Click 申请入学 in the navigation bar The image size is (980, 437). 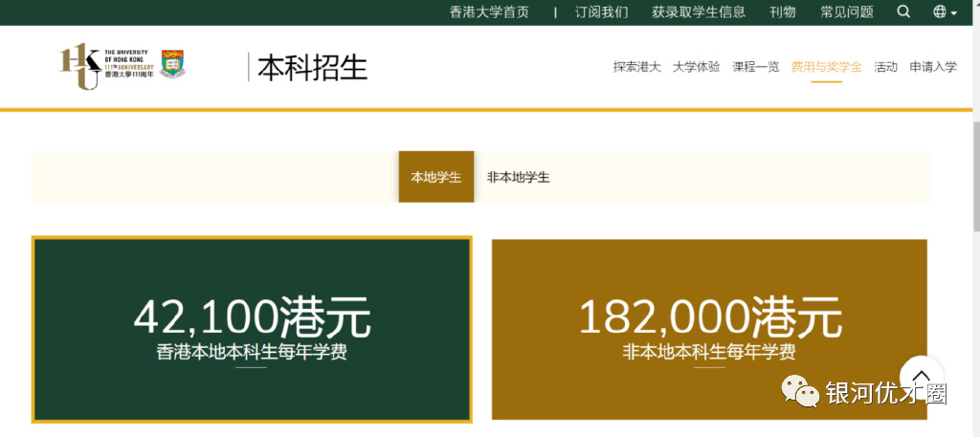pos(932,67)
